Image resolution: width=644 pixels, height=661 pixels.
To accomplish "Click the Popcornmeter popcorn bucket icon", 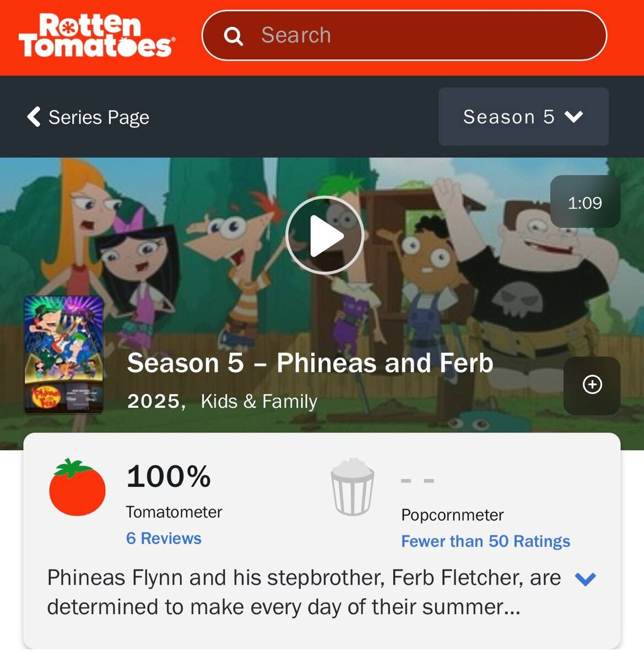I will (x=353, y=487).
